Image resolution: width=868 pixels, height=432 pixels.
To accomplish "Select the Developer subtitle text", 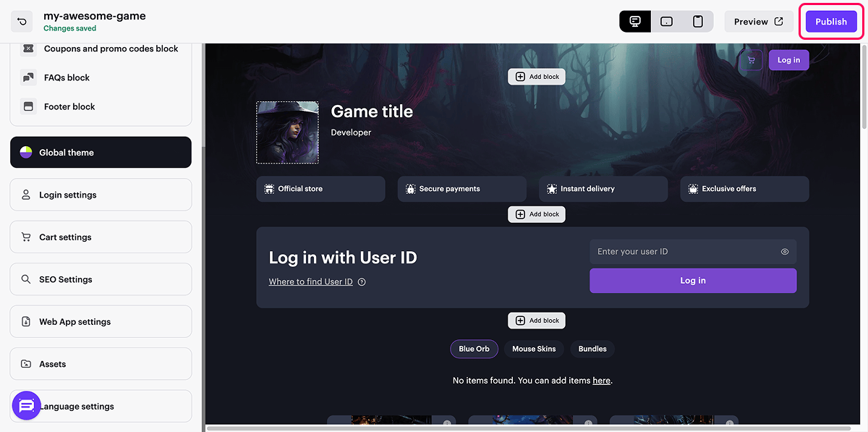I will (x=351, y=132).
